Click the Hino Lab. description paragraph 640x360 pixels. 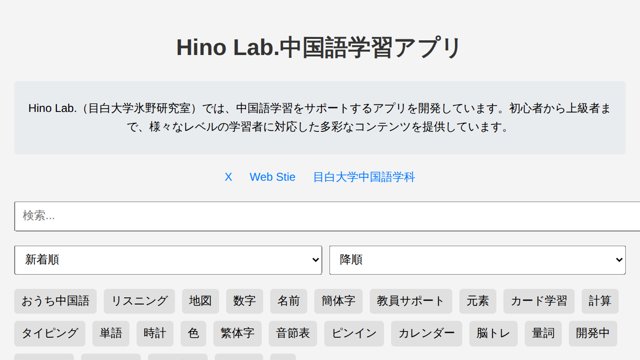(x=320, y=118)
